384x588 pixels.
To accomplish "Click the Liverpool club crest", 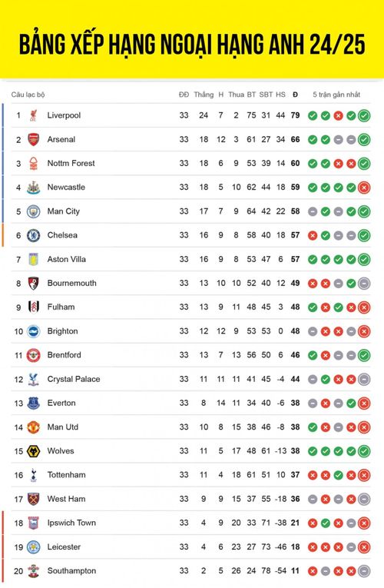I will point(33,115).
